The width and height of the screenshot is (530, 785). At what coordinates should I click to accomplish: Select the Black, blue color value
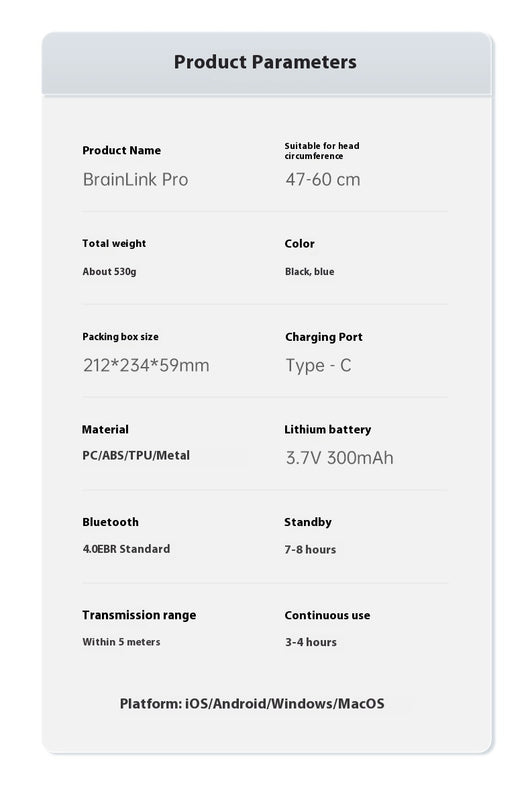coord(309,271)
